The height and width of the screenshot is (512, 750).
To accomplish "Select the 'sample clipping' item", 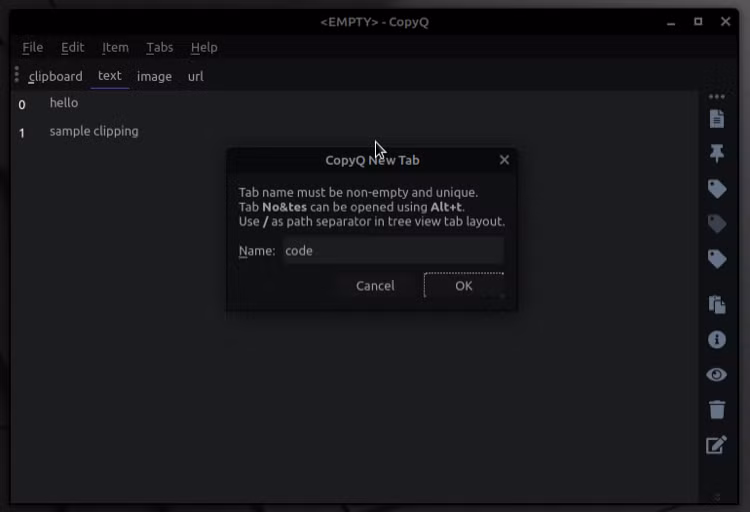I will (354, 132).
